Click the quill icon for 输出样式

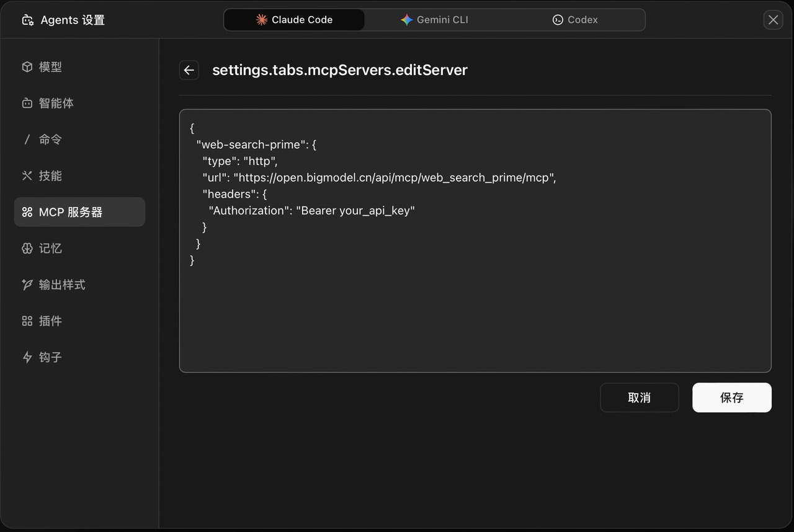click(x=27, y=285)
